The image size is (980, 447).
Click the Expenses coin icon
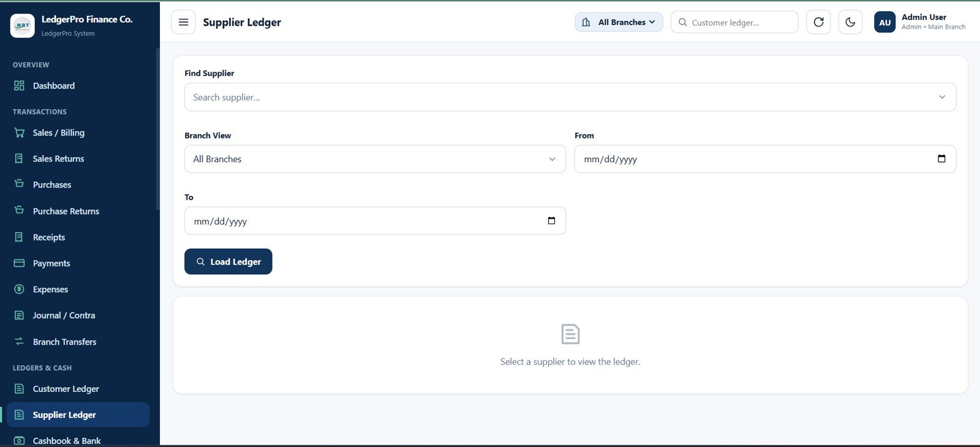tap(19, 289)
